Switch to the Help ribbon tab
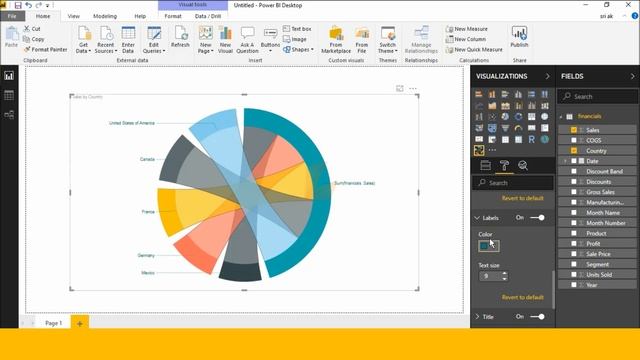 [x=140, y=16]
